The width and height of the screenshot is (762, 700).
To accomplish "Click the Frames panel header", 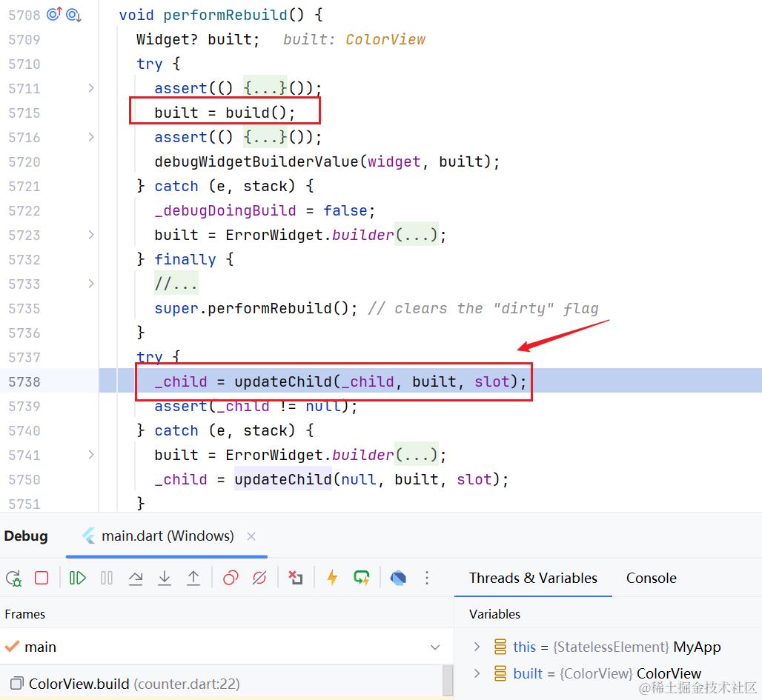I will click(24, 614).
